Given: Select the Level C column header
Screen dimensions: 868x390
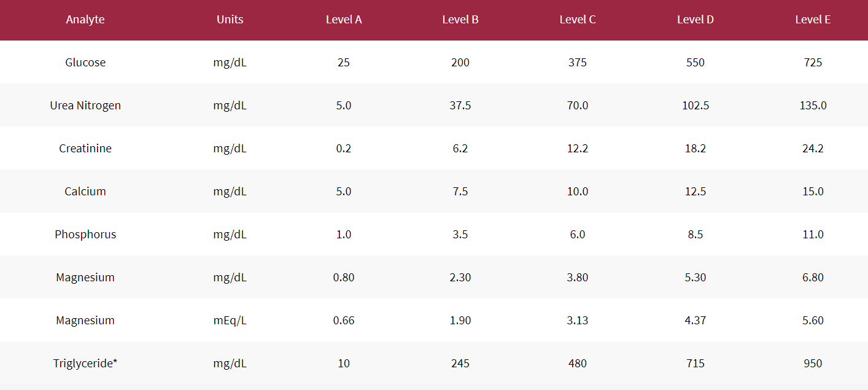Looking at the screenshot, I should (578, 20).
